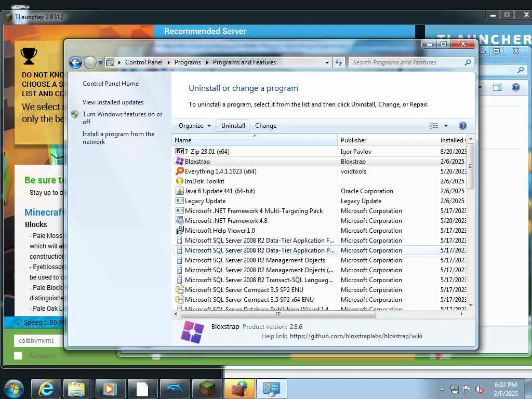Select SQL Server 2008 R2 Transact-SQL Language row
The image size is (532, 399).
point(321,280)
